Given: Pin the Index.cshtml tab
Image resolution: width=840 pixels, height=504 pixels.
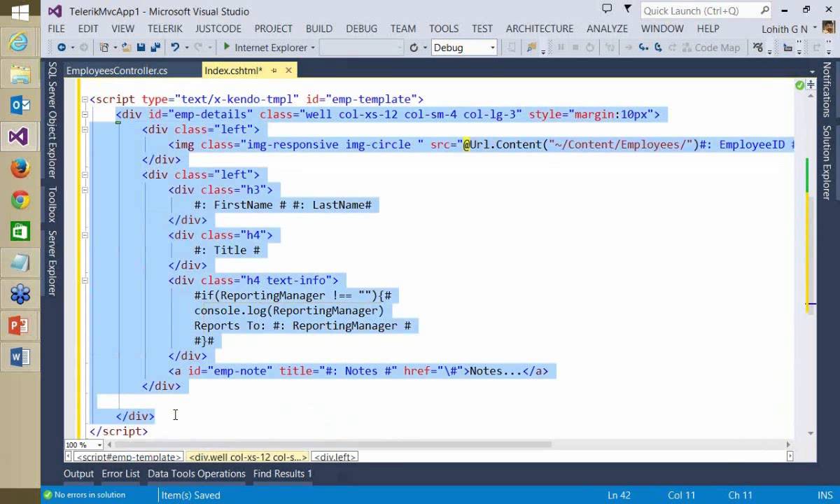Looking at the screenshot, I should (274, 71).
